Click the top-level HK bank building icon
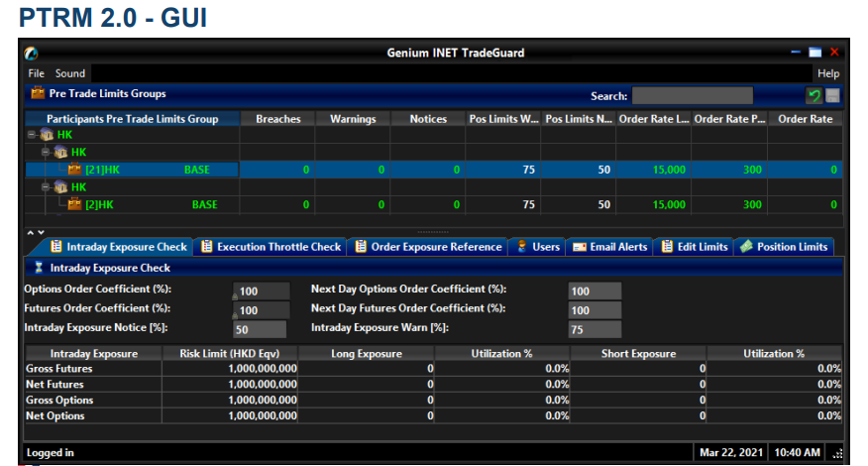 tap(48, 135)
